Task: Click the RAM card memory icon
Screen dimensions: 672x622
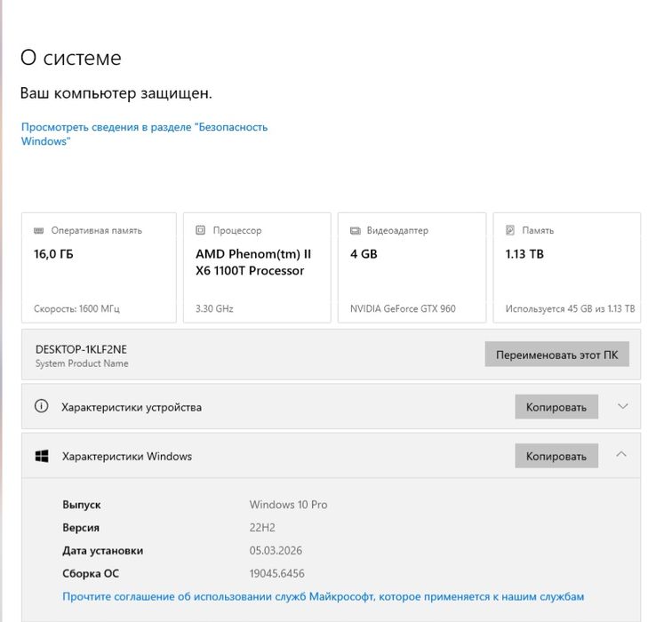Action: point(38,230)
